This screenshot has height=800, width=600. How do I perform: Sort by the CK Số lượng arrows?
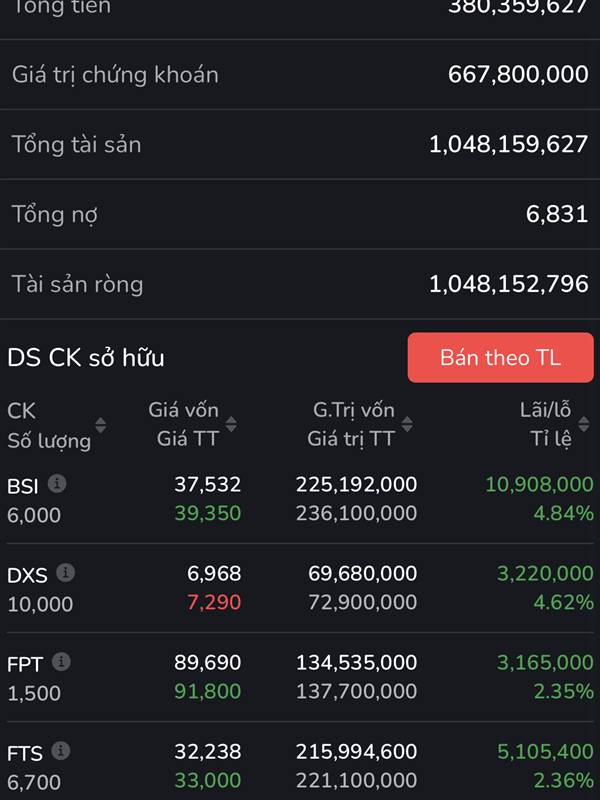tap(100, 425)
